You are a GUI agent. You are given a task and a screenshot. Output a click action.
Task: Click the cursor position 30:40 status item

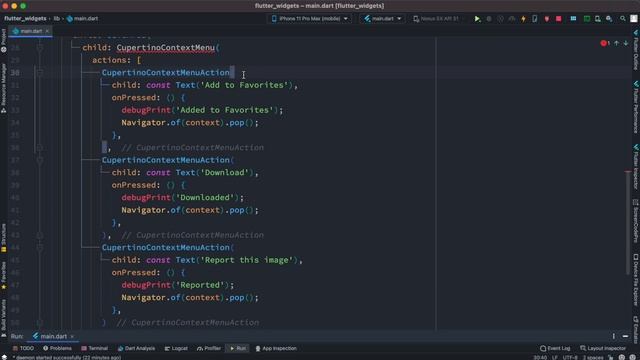pyautogui.click(x=540, y=358)
